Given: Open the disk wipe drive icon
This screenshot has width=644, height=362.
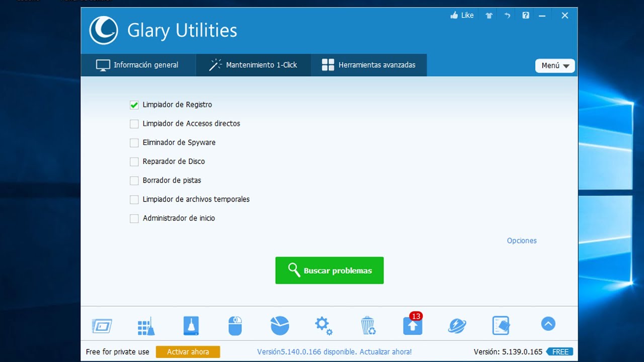Looking at the screenshot, I should [191, 326].
